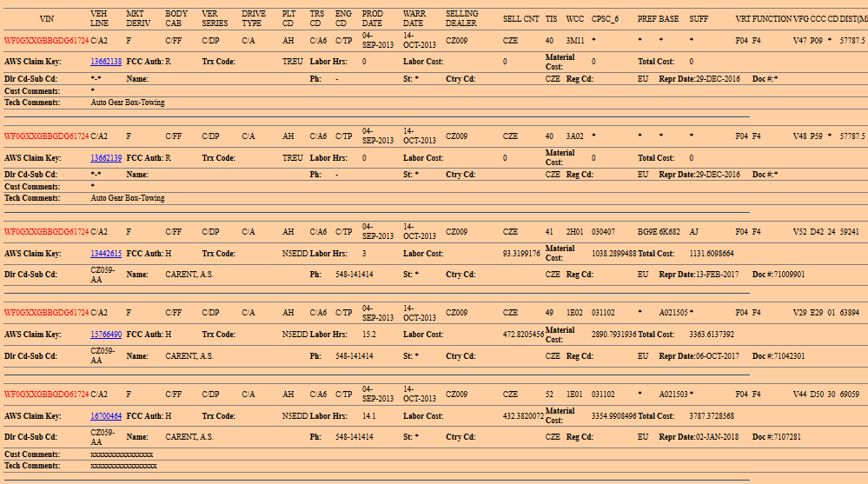Click the PROD DATE column header
Image resolution: width=868 pixels, height=484 pixels.
(x=372, y=19)
